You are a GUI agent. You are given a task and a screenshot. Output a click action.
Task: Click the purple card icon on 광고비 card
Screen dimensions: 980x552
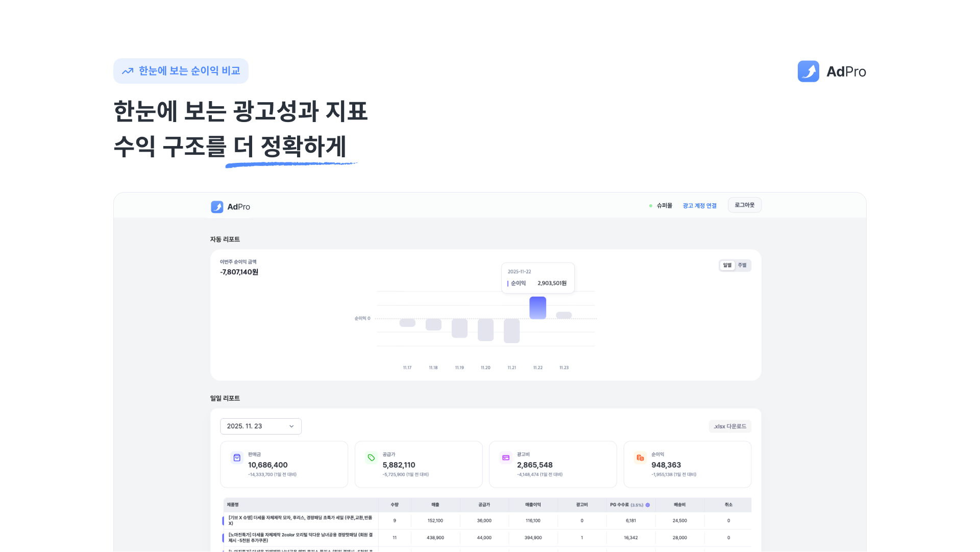coord(506,458)
